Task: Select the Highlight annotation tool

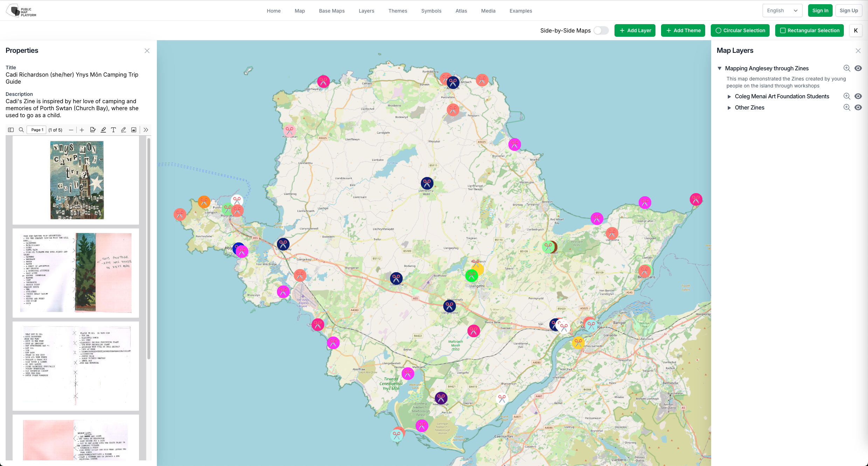Action: pyautogui.click(x=103, y=129)
